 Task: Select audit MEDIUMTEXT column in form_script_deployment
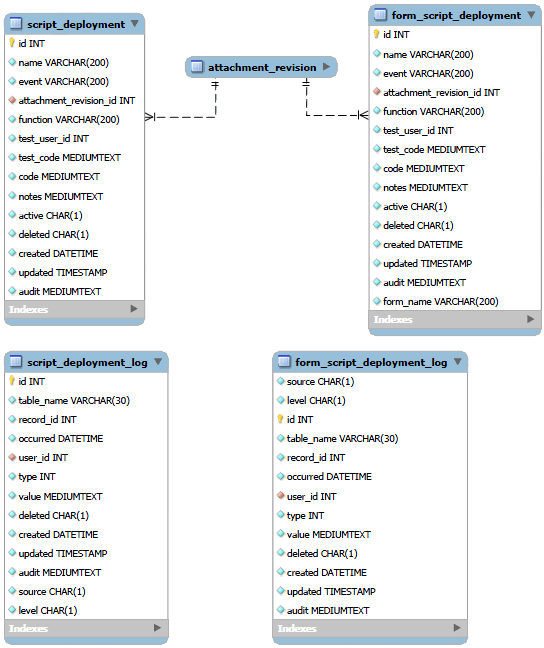point(425,282)
